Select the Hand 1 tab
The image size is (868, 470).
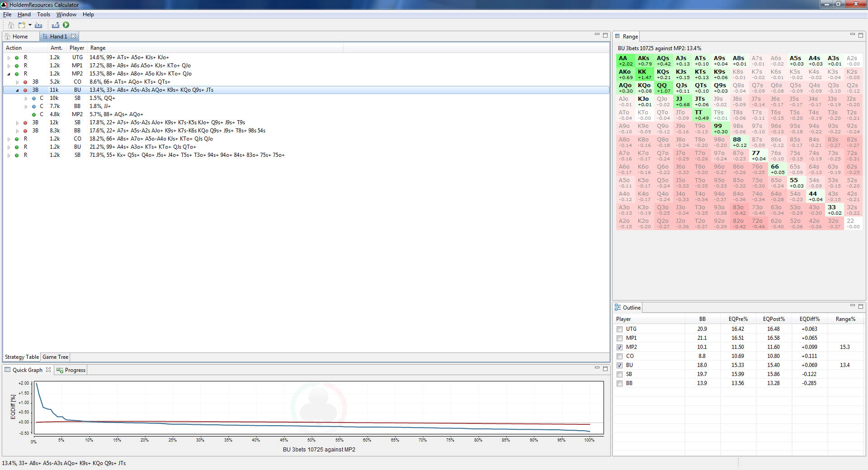(x=58, y=37)
